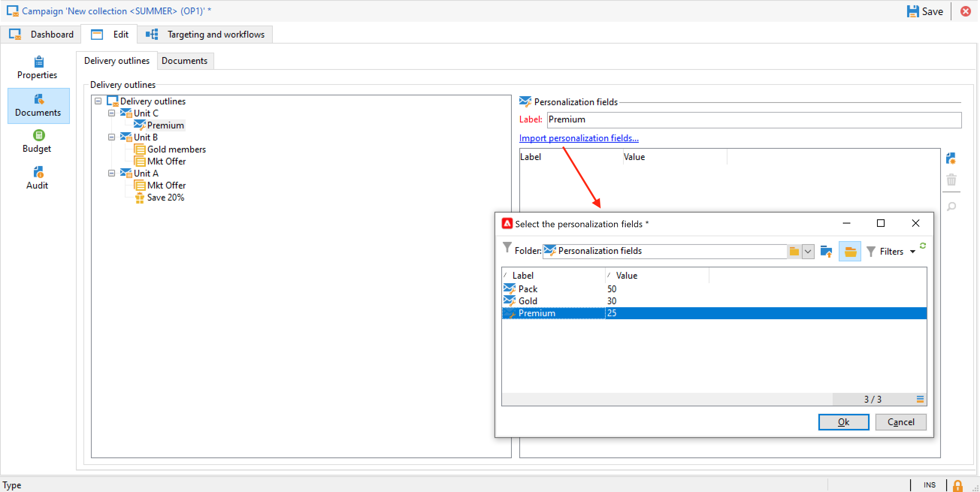This screenshot has width=980, height=492.
Task: Open the Folder dropdown arrow
Action: [808, 251]
